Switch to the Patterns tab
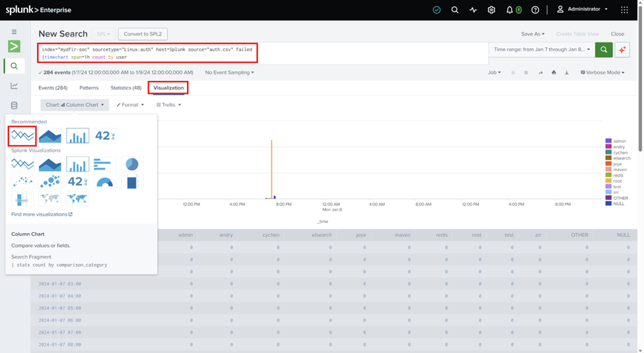This screenshot has height=353, width=644. coord(89,88)
